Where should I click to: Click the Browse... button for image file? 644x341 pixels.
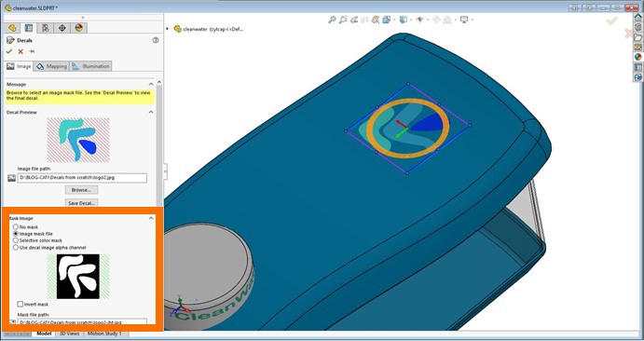tap(81, 190)
